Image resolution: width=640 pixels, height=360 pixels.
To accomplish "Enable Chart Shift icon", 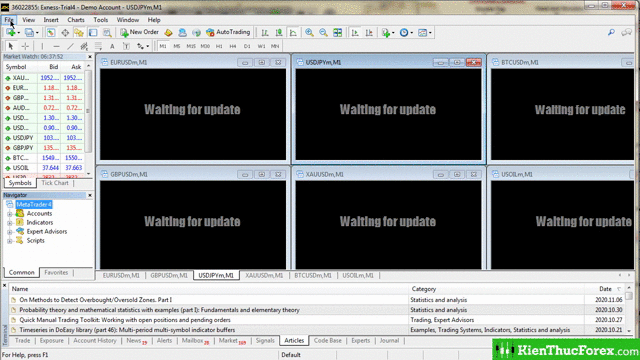I will (369, 32).
